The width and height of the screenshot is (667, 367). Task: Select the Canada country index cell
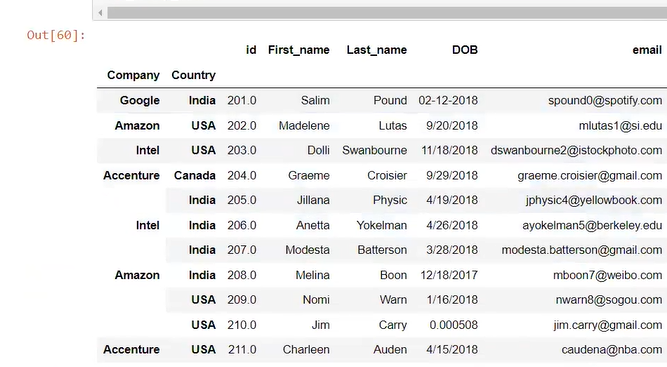point(194,176)
